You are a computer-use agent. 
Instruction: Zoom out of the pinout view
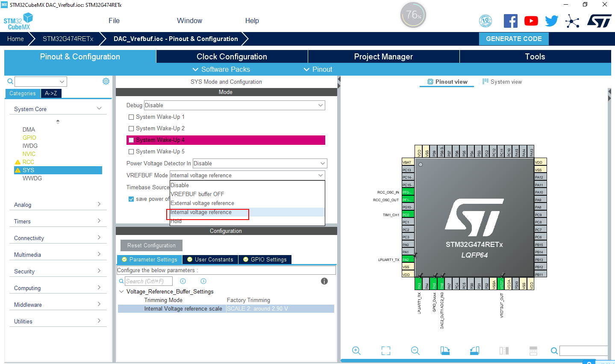tap(415, 350)
